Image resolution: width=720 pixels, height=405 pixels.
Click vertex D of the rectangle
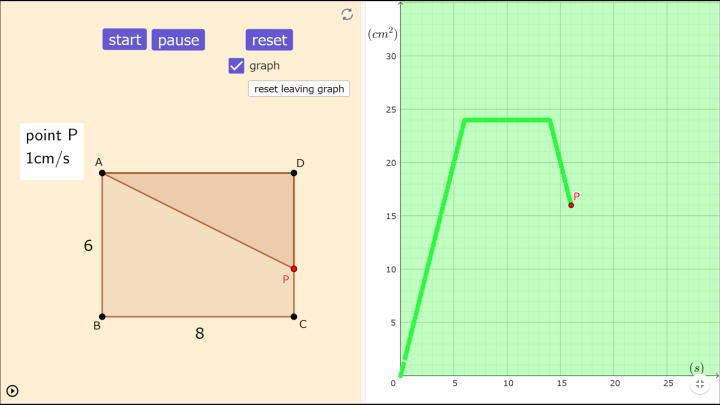pyautogui.click(x=293, y=173)
